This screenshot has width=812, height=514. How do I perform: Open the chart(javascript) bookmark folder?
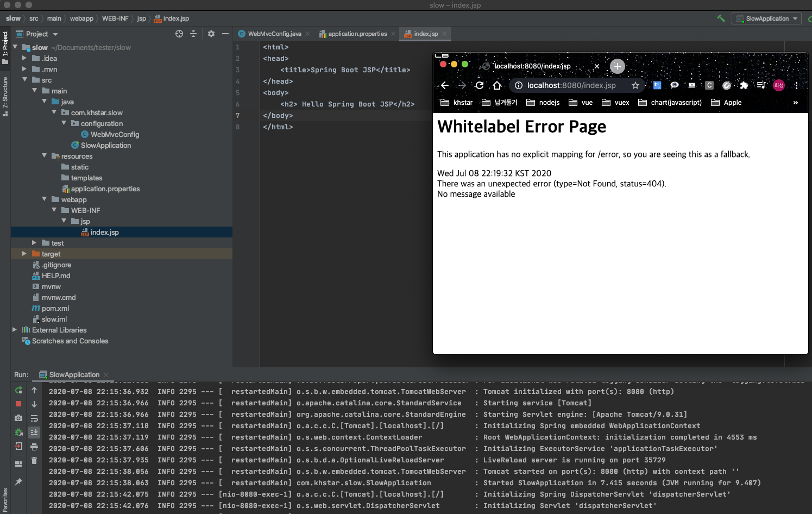[x=670, y=102]
